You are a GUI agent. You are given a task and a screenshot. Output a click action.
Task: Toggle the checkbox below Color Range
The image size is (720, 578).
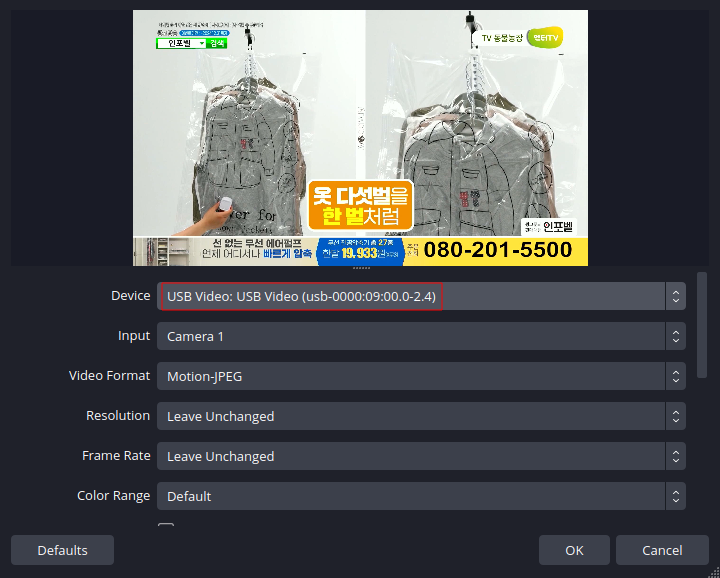click(166, 528)
